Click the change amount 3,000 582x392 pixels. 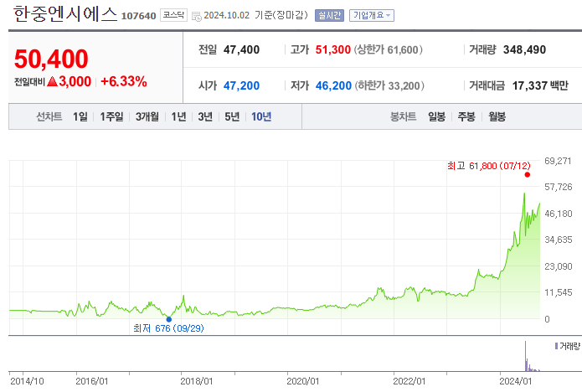coord(75,81)
